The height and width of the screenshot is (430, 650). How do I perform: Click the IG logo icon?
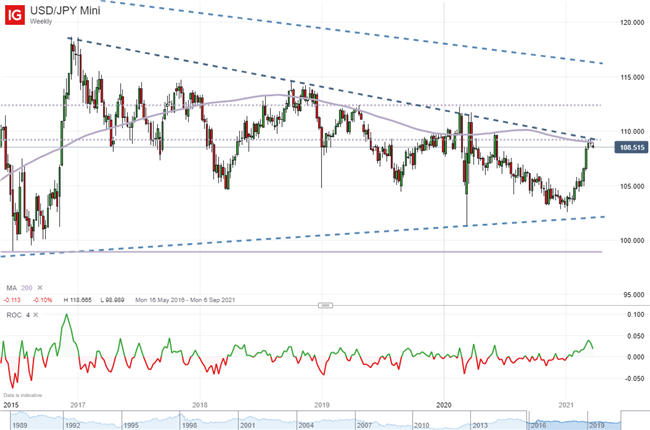coord(15,15)
